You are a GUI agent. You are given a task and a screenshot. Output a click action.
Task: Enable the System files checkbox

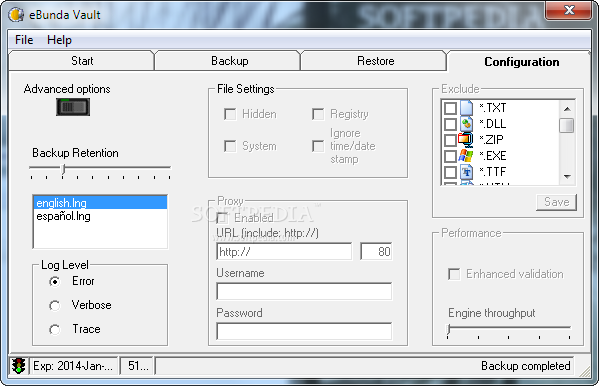(x=230, y=146)
